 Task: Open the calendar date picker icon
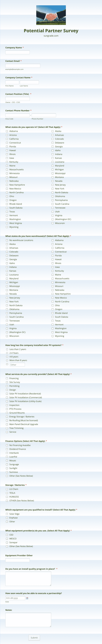pos(27,598)
